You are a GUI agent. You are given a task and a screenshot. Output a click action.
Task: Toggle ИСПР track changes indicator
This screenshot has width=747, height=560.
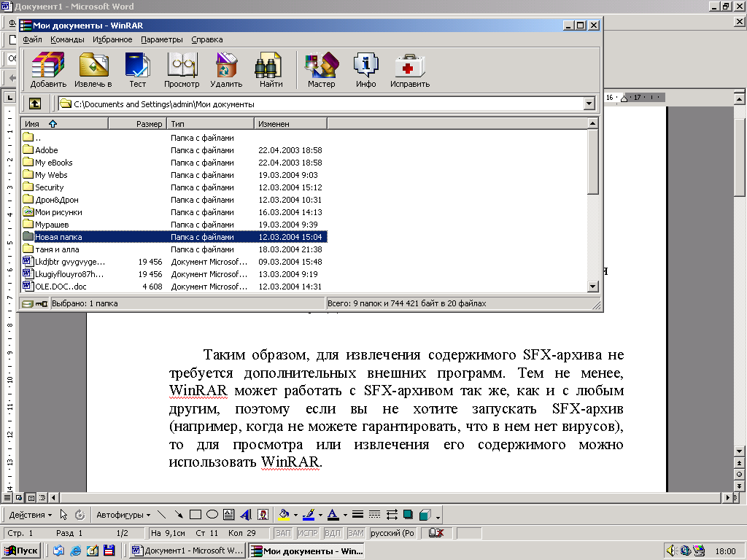(x=308, y=533)
